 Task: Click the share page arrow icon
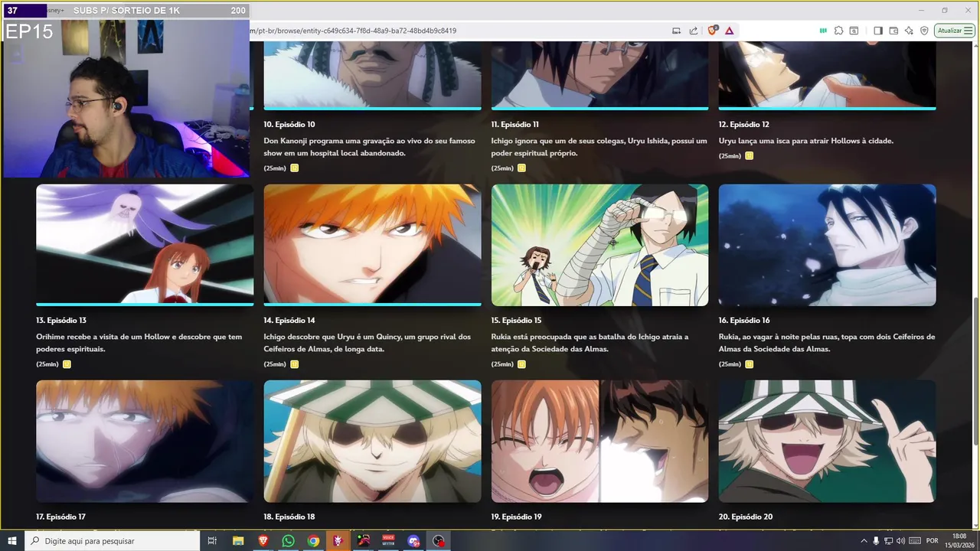tap(694, 31)
